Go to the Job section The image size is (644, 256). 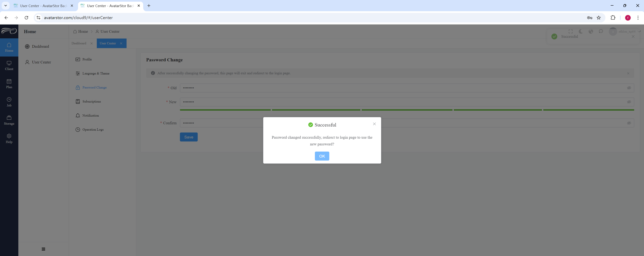(x=9, y=102)
